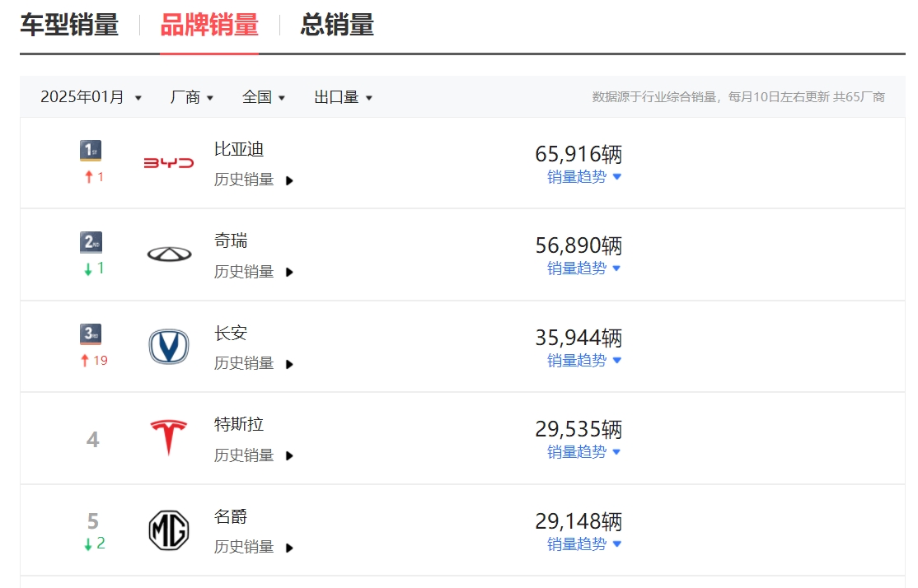Image resolution: width=918 pixels, height=588 pixels.
Task: Open the 总销量 tab
Action: pyautogui.click(x=337, y=26)
